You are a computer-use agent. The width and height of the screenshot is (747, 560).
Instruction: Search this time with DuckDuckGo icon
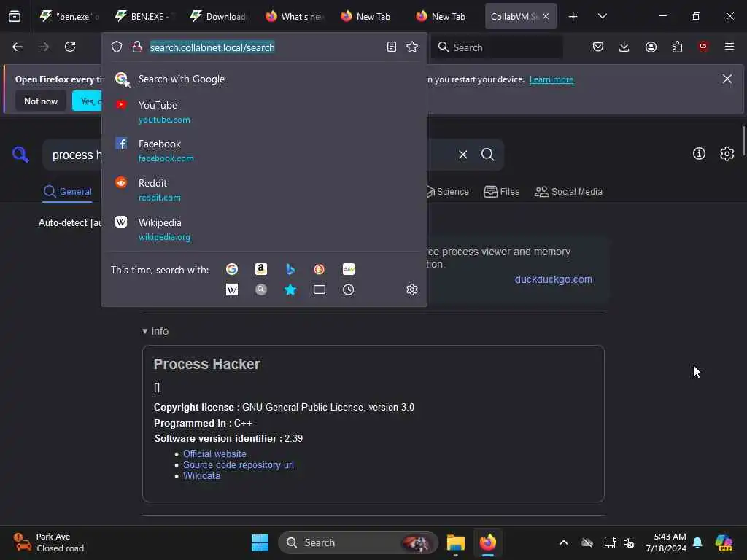coord(320,270)
